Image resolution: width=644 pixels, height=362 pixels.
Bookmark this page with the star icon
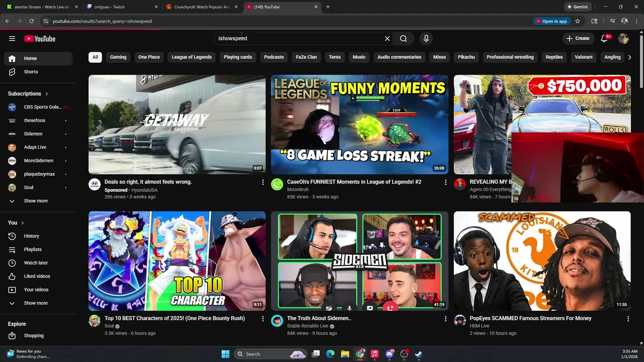pyautogui.click(x=578, y=21)
